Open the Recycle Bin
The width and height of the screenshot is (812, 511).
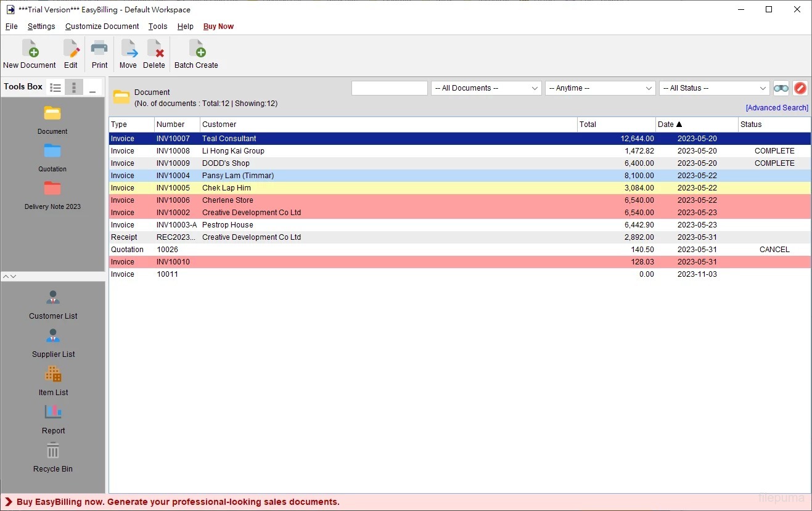coord(53,451)
